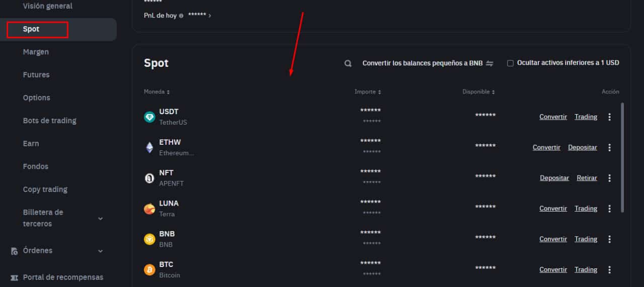Image resolution: width=644 pixels, height=287 pixels.
Task: Click the Acción column header
Action: point(610,92)
